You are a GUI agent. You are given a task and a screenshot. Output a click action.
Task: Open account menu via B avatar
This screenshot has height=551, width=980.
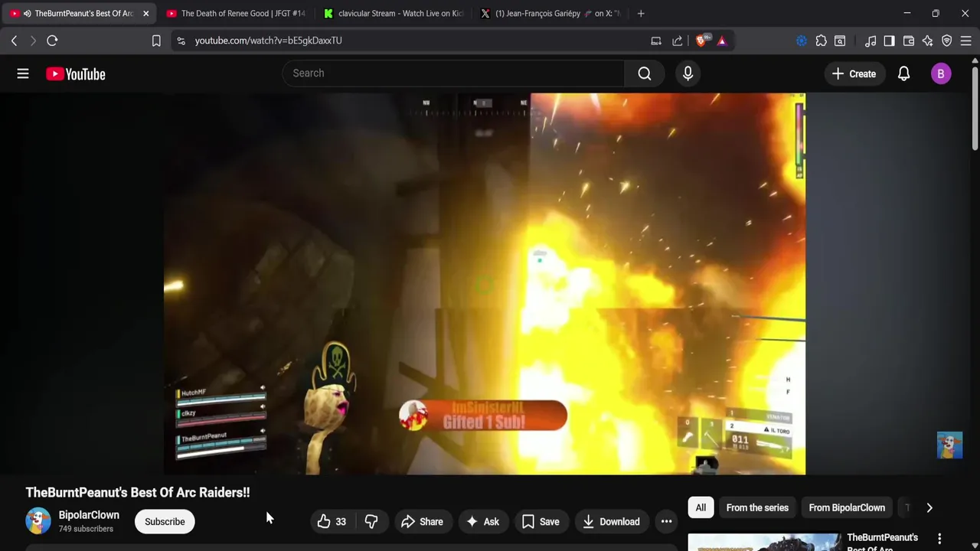[941, 74]
